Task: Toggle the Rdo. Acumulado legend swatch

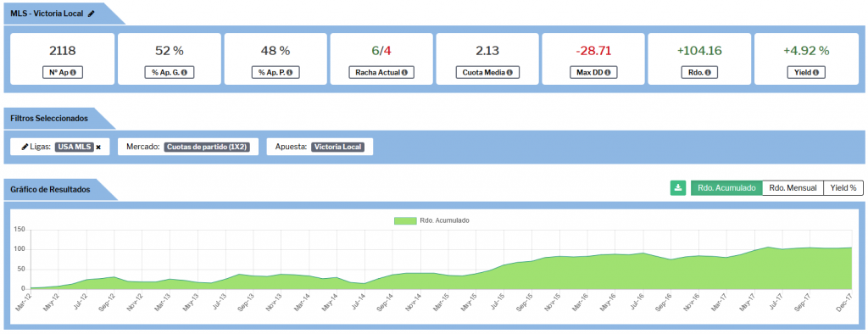Action: (x=405, y=220)
